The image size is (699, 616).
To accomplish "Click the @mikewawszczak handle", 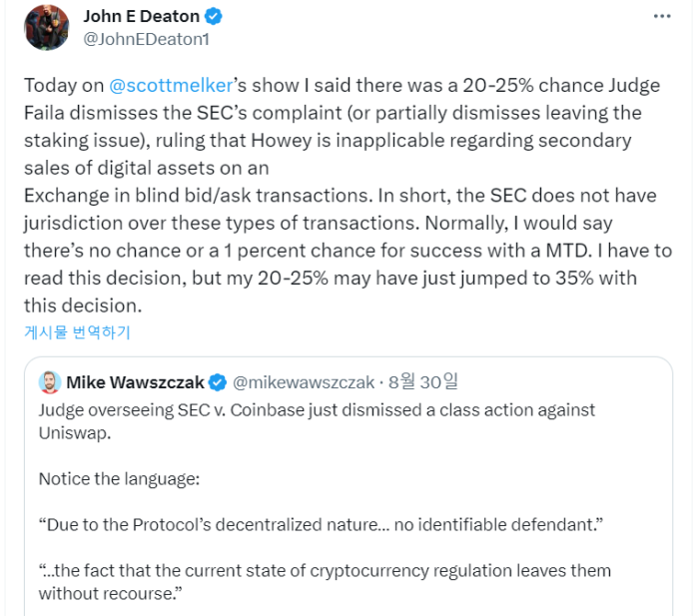I will coord(304,382).
